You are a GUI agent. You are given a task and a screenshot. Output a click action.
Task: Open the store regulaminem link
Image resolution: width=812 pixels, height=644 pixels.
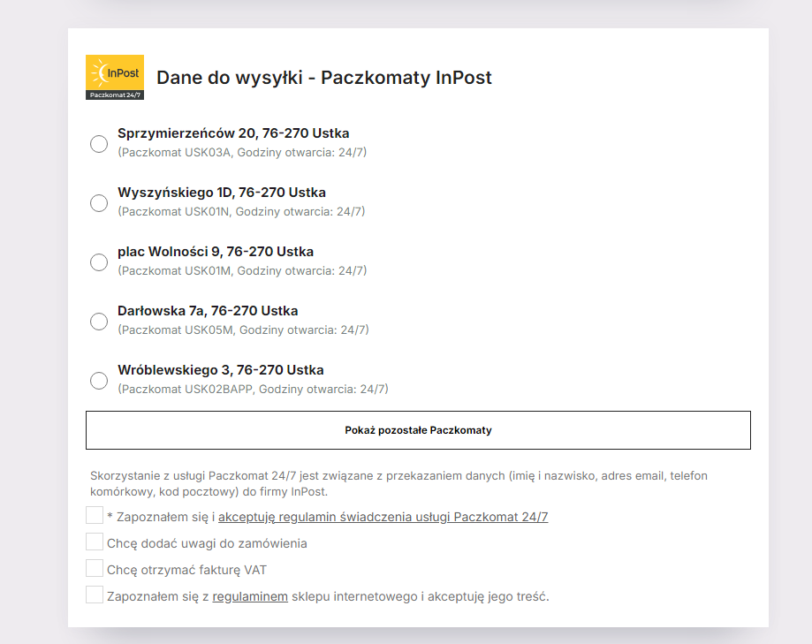250,596
